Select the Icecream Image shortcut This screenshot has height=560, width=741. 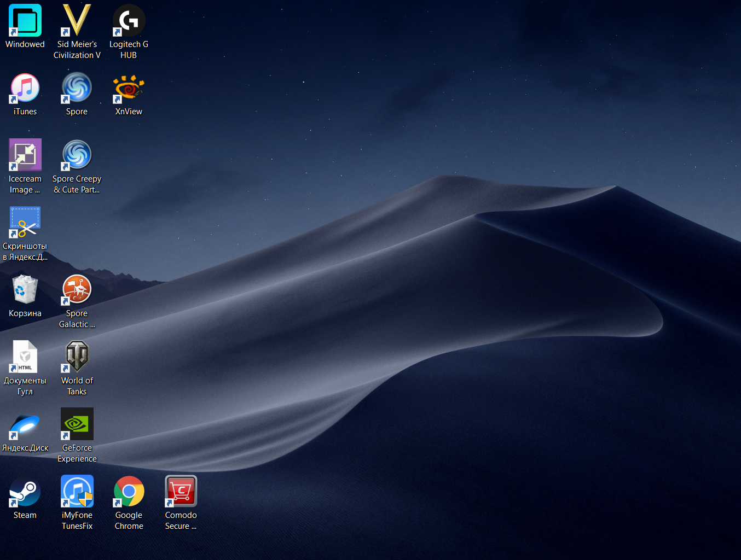point(25,155)
